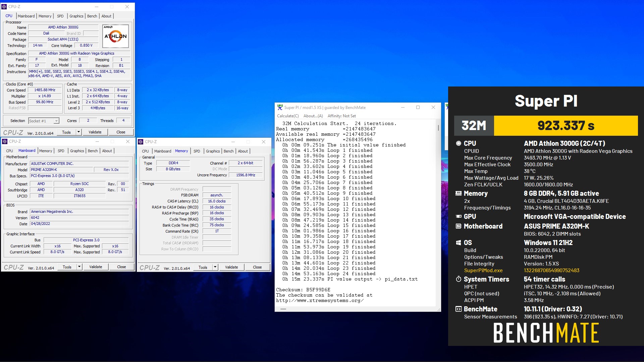The image size is (644, 362).
Task: Click the CPU-Z app icon in the Mainboard window title bar
Action: (x=5, y=141)
